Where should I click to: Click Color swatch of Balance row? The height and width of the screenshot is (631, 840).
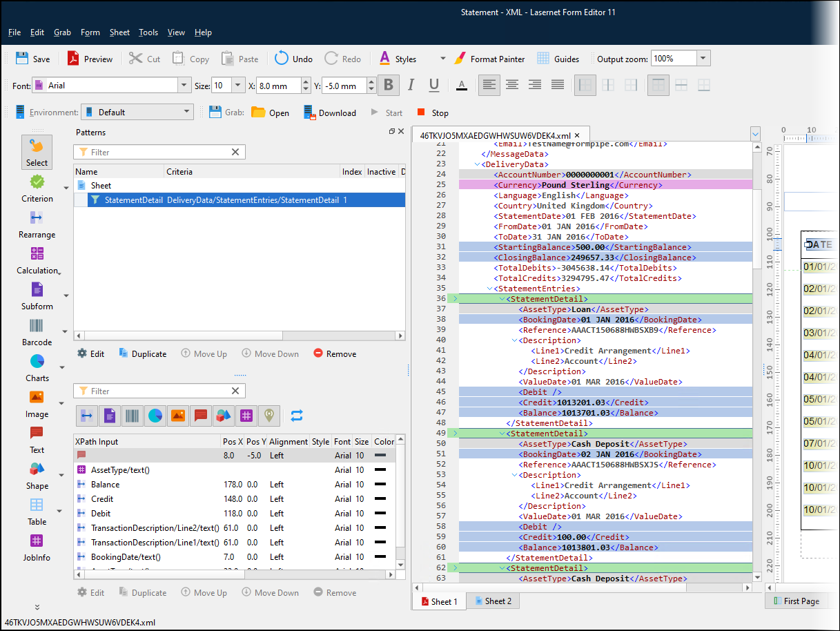point(380,485)
